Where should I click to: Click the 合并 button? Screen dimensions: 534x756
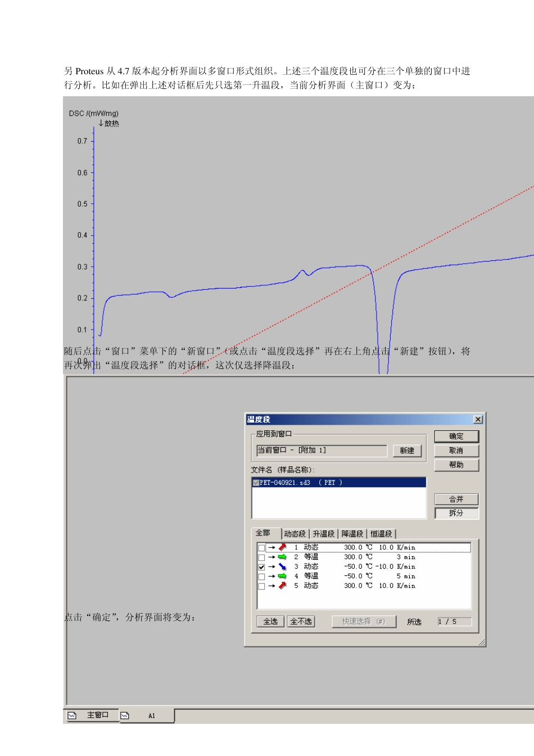(x=456, y=499)
